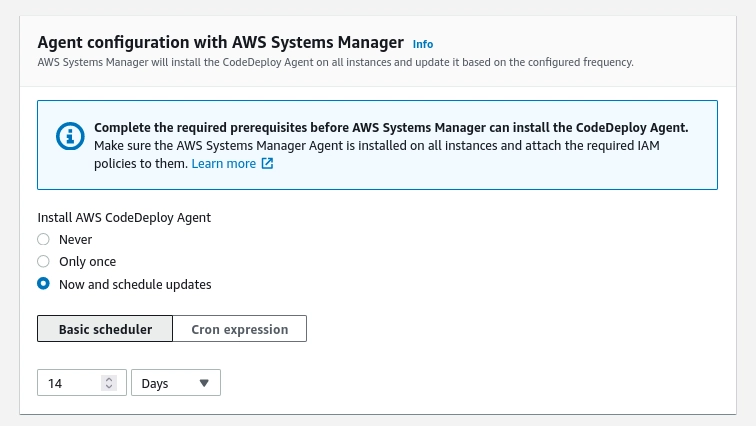Click the bold prerequisites alert title text
Image resolution: width=756 pixels, height=426 pixels.
tap(391, 129)
